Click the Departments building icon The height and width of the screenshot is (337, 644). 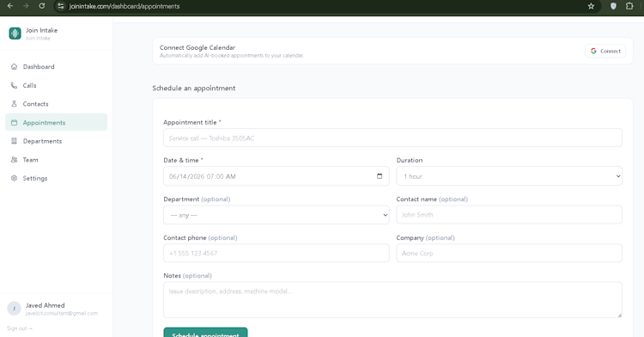click(x=14, y=141)
